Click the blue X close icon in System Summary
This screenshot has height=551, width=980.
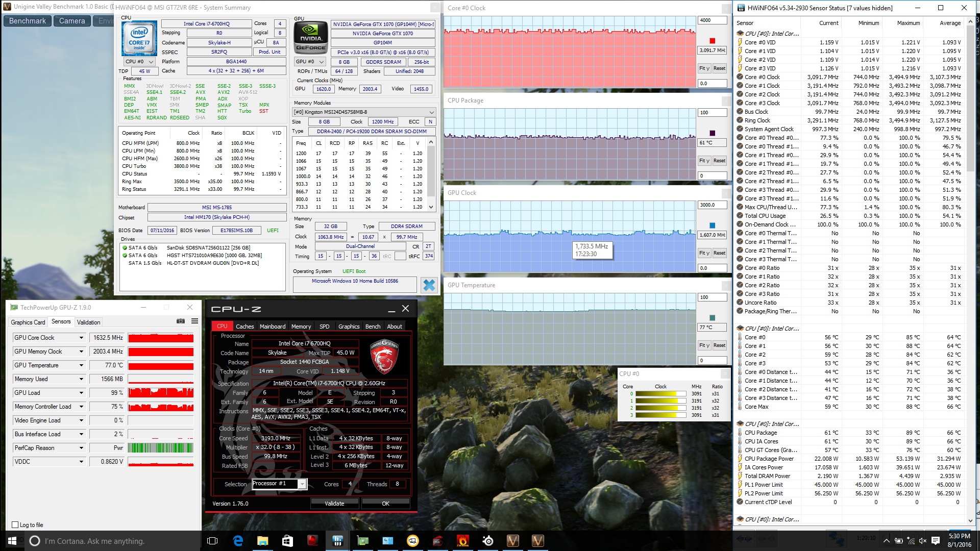[429, 285]
